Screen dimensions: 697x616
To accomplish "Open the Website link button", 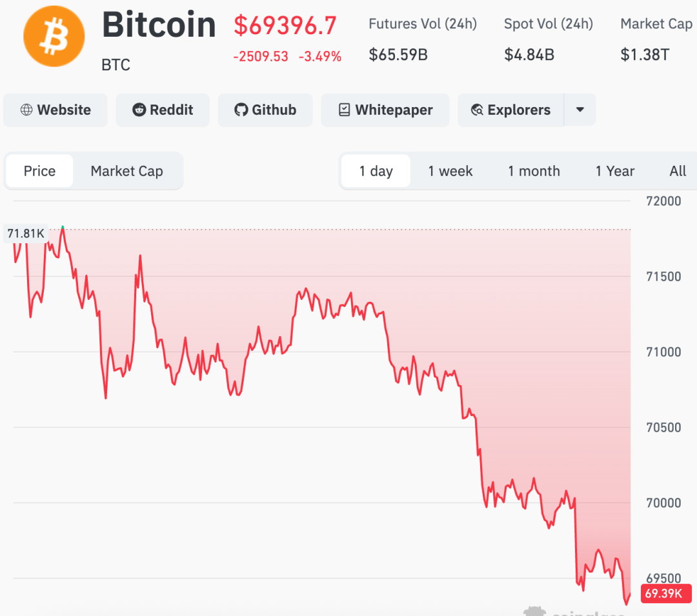I will (56, 110).
